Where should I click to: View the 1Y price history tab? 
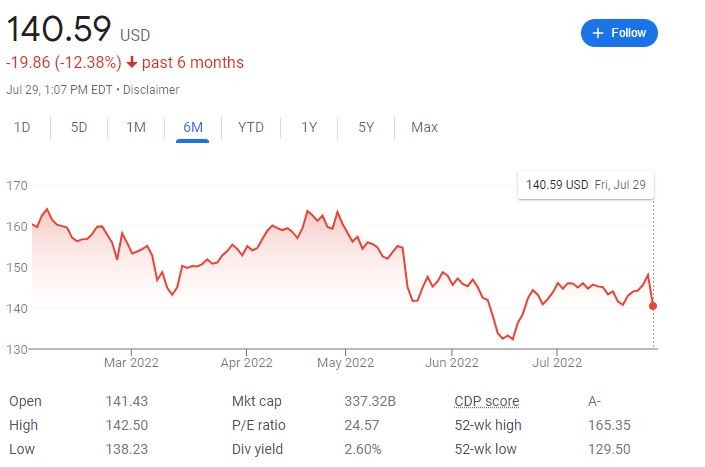(309, 127)
